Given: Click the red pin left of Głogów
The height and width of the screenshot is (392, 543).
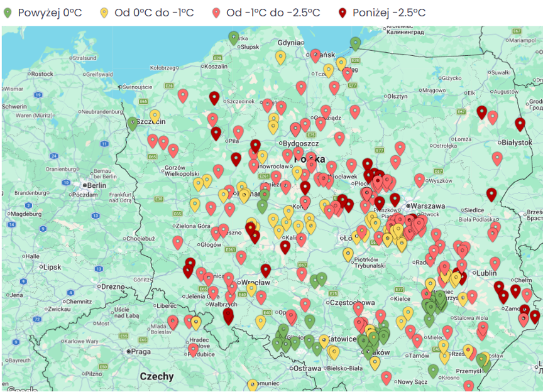Looking at the screenshot, I should [x=178, y=242].
